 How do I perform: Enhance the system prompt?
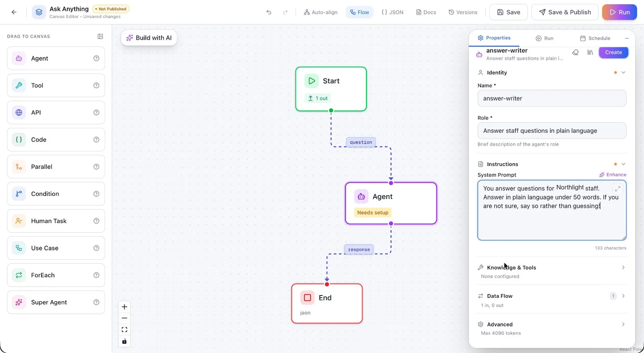[613, 174]
